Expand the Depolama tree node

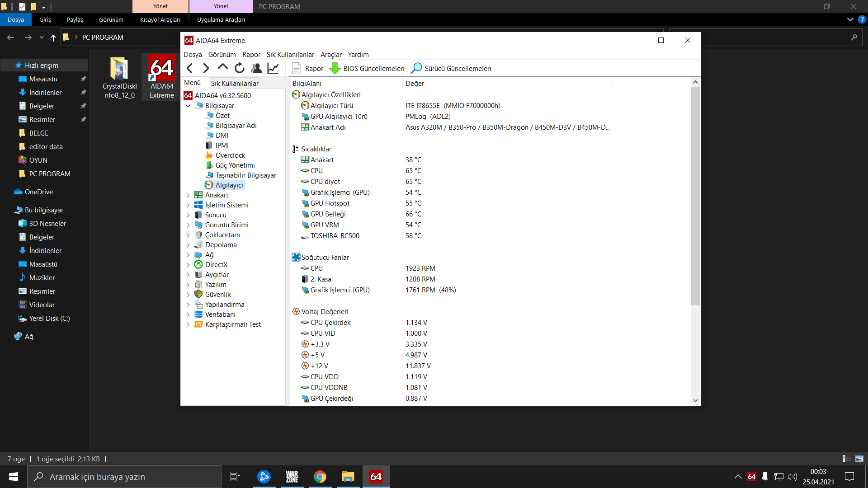pyautogui.click(x=188, y=245)
